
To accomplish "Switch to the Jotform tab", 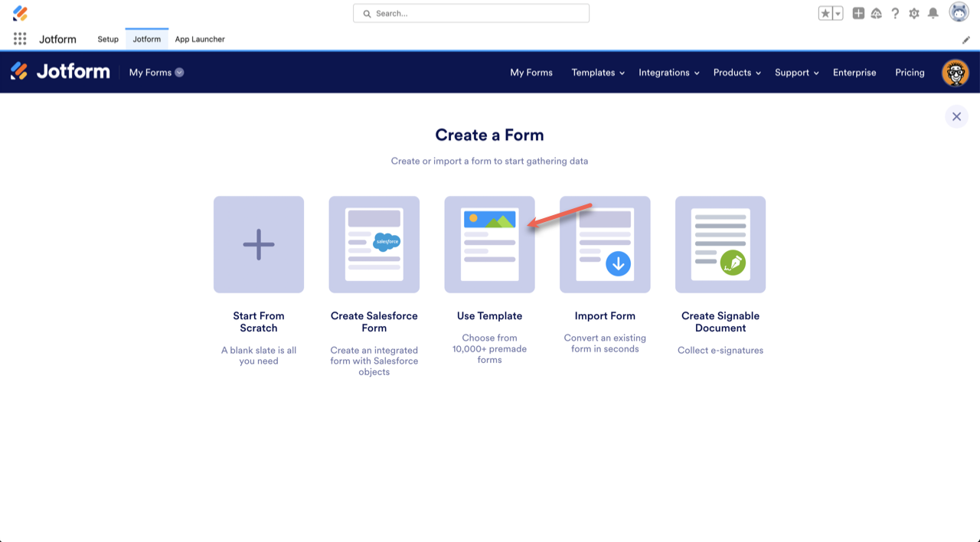I will point(146,39).
